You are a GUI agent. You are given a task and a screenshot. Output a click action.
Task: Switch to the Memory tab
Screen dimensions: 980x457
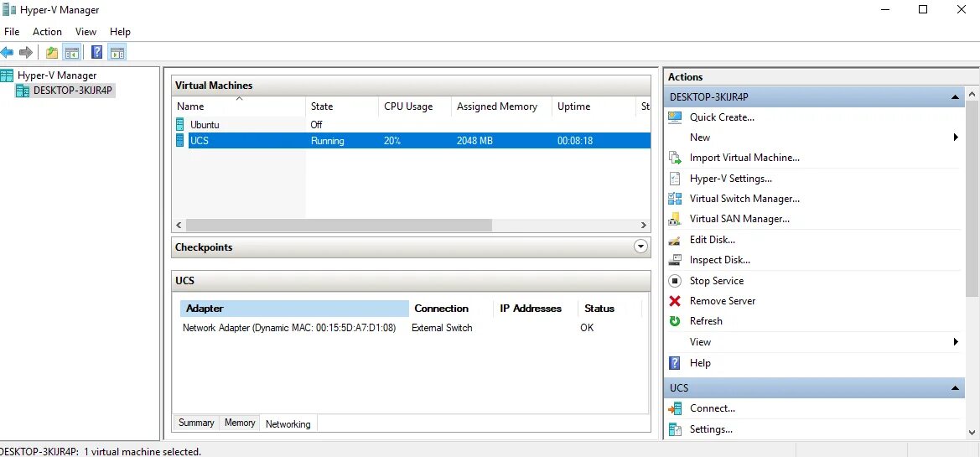240,423
